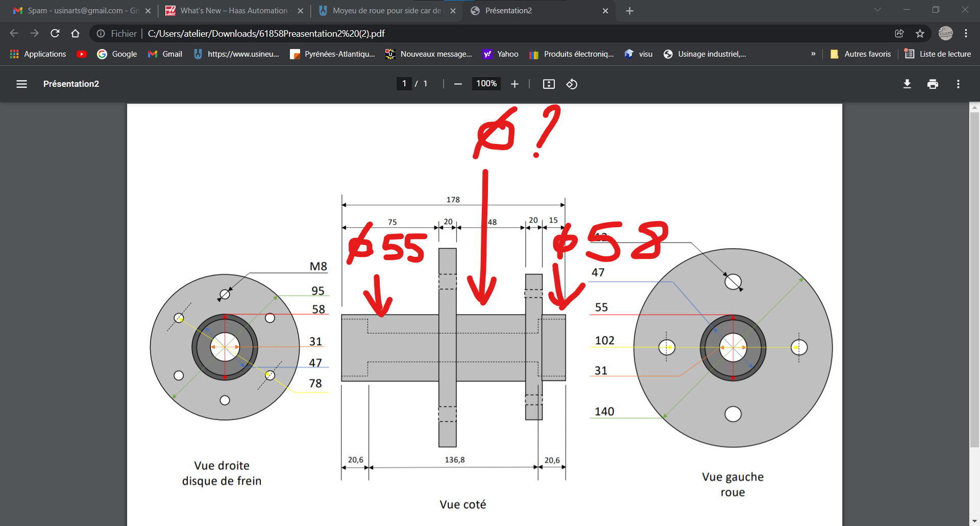
Task: Rotate the PDF counterclockwise
Action: (572, 84)
